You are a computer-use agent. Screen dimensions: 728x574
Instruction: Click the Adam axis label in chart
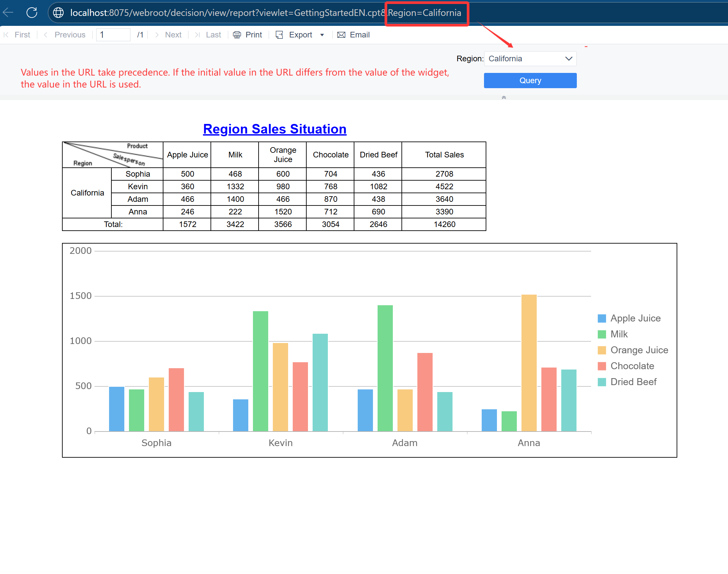click(x=405, y=443)
